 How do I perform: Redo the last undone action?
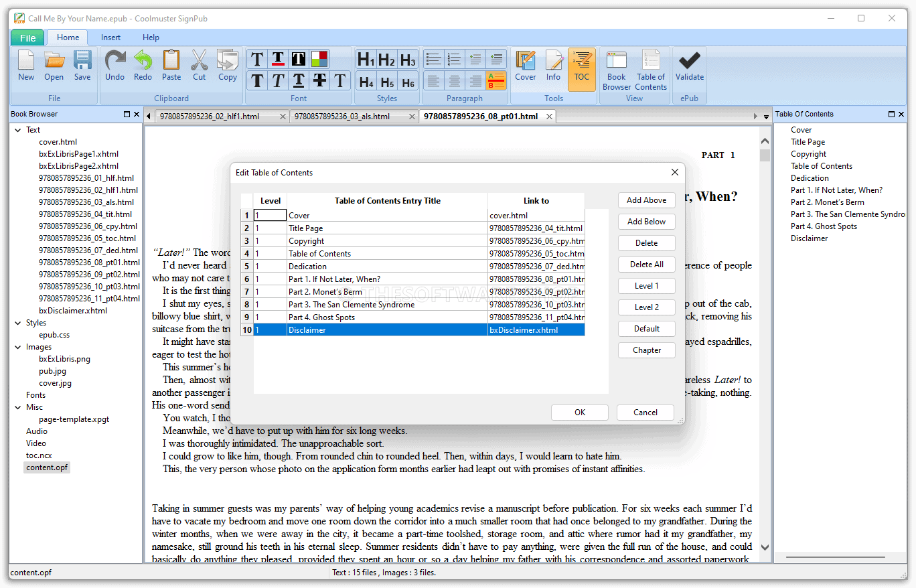[143, 66]
